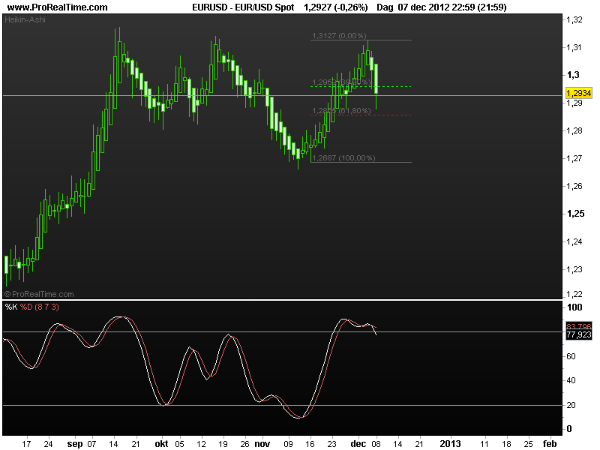Viewport: 600px width, 450px height.
Task: Click the 1,27 price axis label
Action: 574,158
